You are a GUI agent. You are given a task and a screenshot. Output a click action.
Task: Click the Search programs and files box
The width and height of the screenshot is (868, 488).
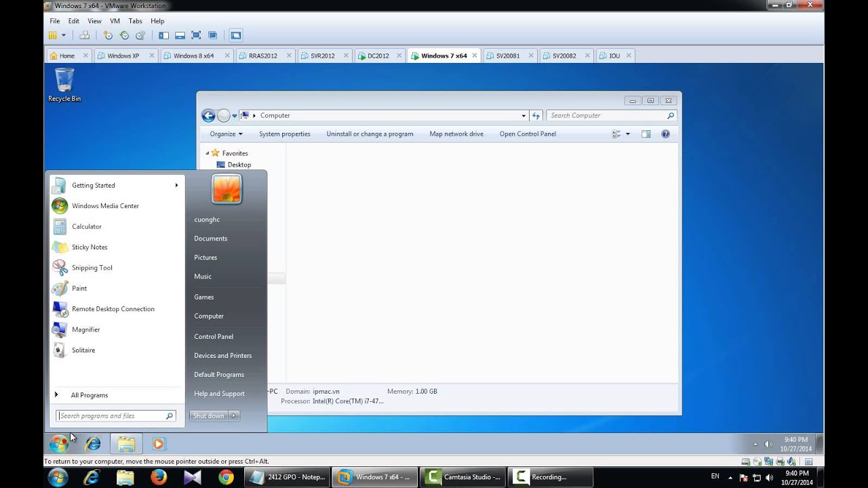click(116, 415)
